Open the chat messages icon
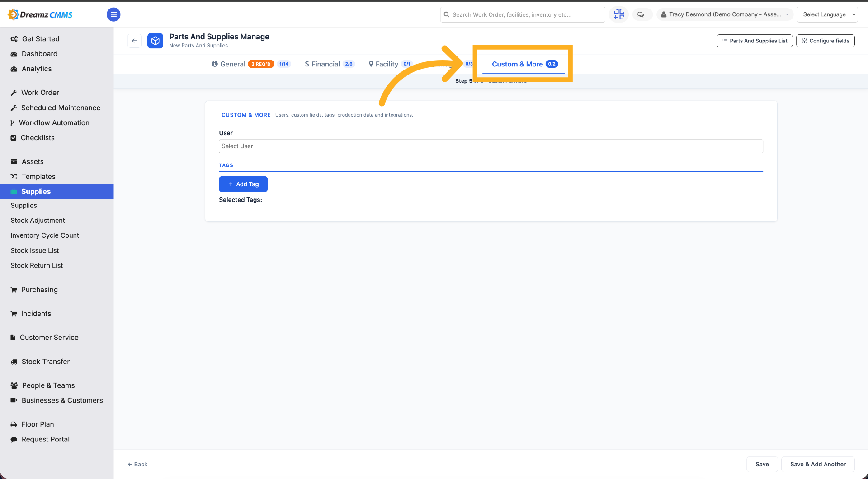This screenshot has height=479, width=868. click(x=640, y=14)
